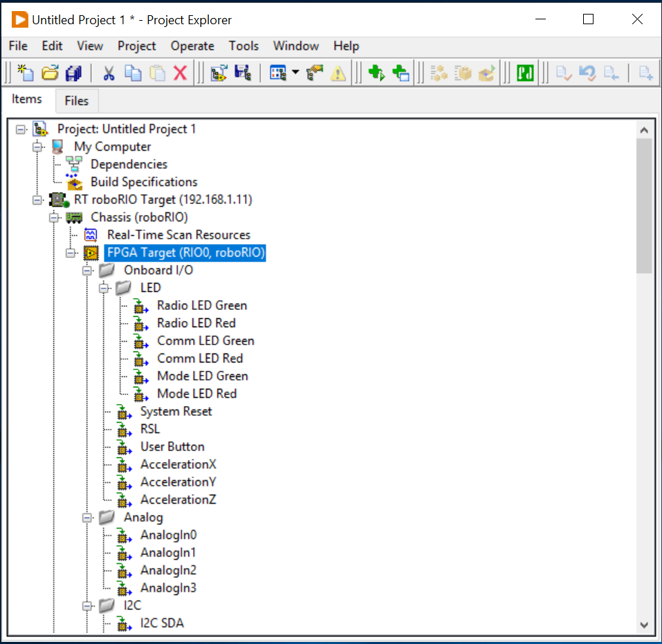Click the blue undo arrow toolbar icon
This screenshot has width=662, height=644.
coord(587,73)
